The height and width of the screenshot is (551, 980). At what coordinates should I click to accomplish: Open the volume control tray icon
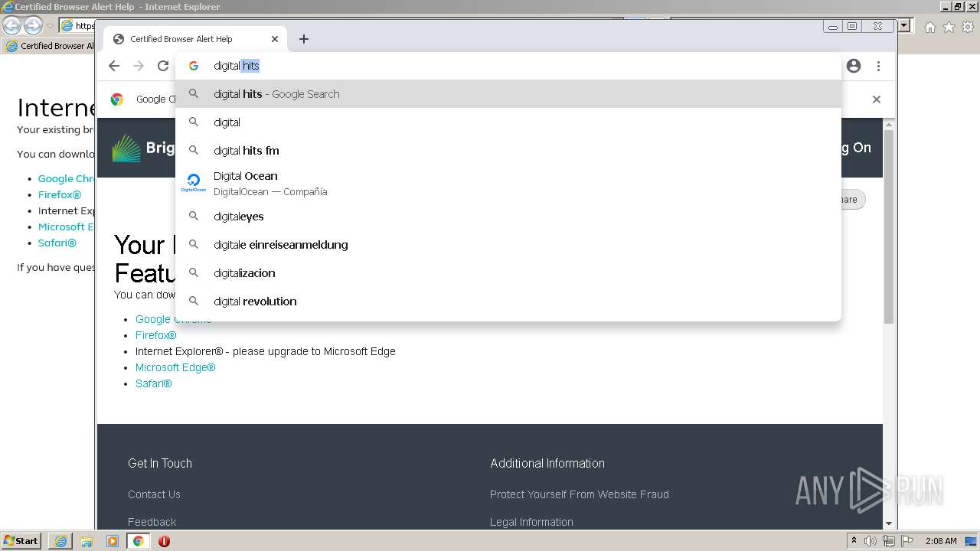pyautogui.click(x=871, y=541)
